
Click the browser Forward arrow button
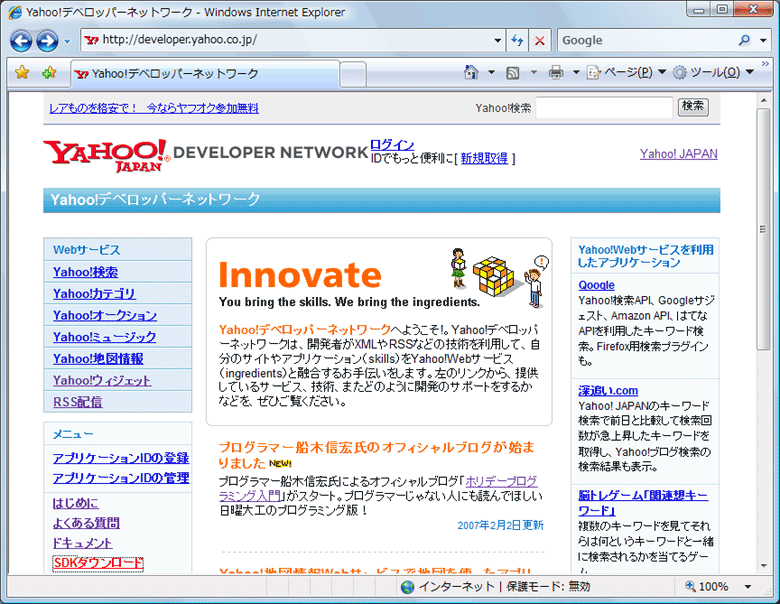pyautogui.click(x=47, y=41)
